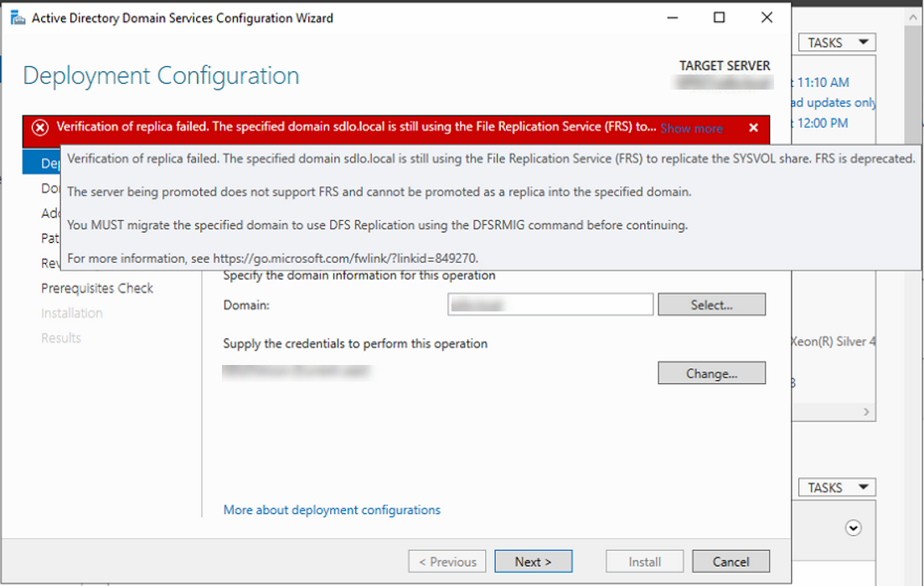Open the lower TASKS dropdown in Server Manager
The height and width of the screenshot is (586, 924).
tap(837, 488)
